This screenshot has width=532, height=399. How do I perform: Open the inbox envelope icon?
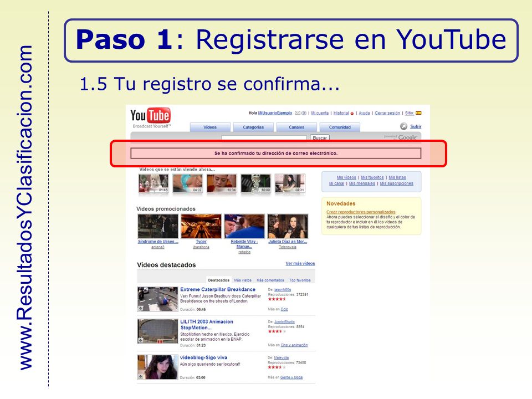(297, 113)
